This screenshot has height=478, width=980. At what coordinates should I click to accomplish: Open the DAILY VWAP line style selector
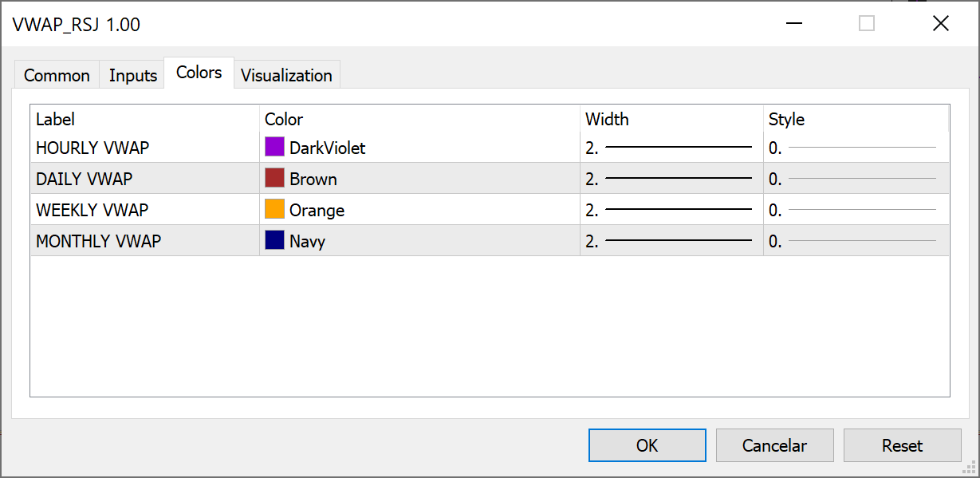[x=855, y=179]
